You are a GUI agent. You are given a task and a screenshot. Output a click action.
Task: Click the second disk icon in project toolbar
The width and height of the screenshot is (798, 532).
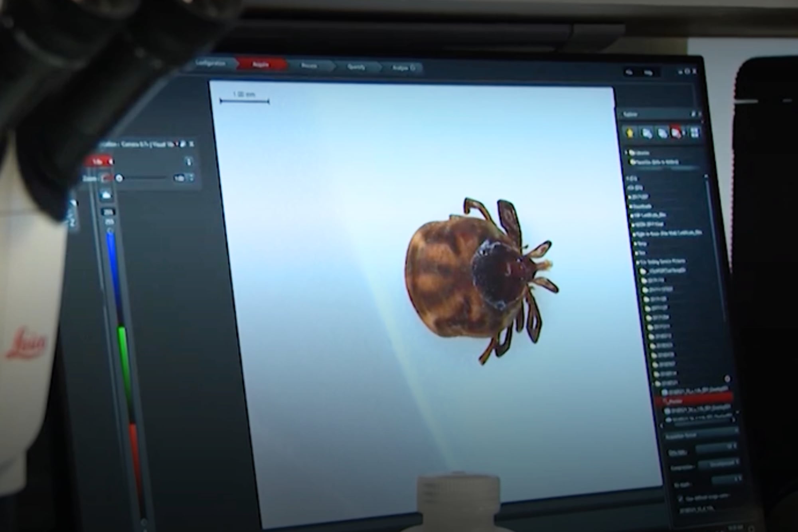pyautogui.click(x=647, y=133)
